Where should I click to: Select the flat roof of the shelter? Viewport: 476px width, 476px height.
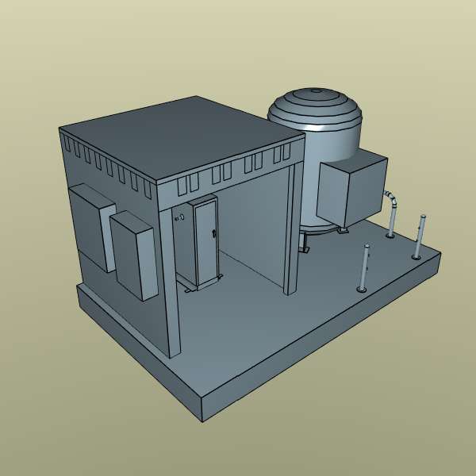pos(182,136)
